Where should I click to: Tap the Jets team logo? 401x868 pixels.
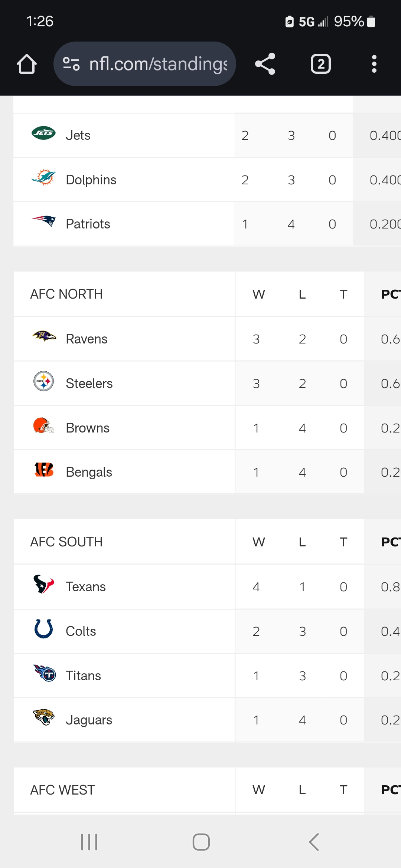click(x=44, y=133)
